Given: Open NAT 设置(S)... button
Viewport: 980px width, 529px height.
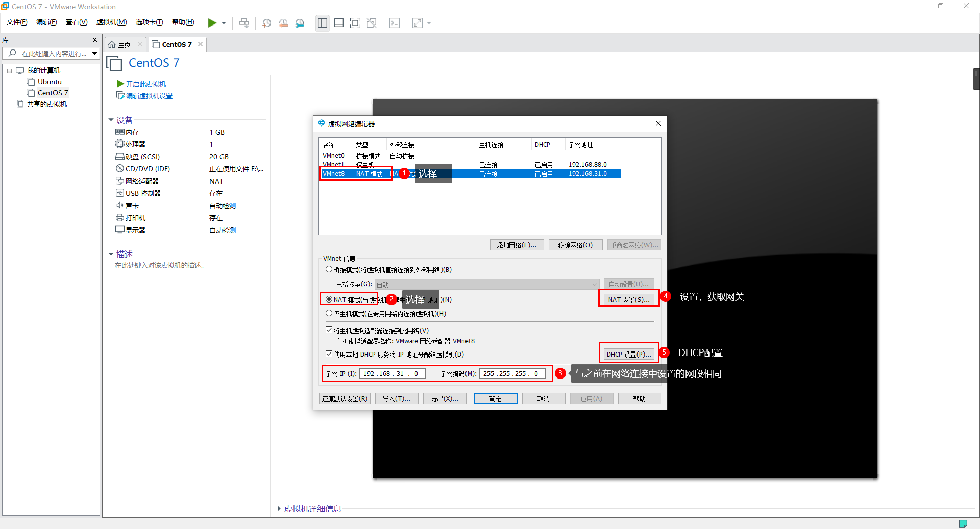Looking at the screenshot, I should point(629,299).
